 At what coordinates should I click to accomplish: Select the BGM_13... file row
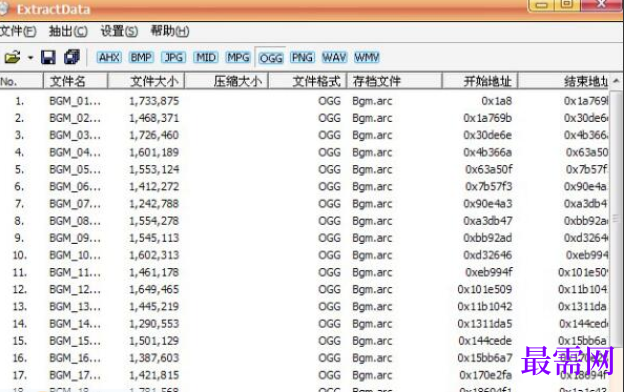(304, 307)
